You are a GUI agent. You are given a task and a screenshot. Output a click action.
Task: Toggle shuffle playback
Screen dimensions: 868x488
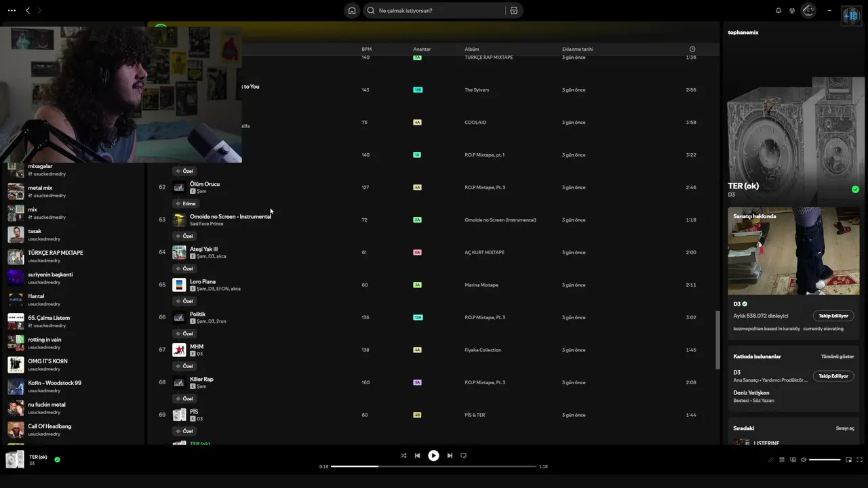pos(403,455)
